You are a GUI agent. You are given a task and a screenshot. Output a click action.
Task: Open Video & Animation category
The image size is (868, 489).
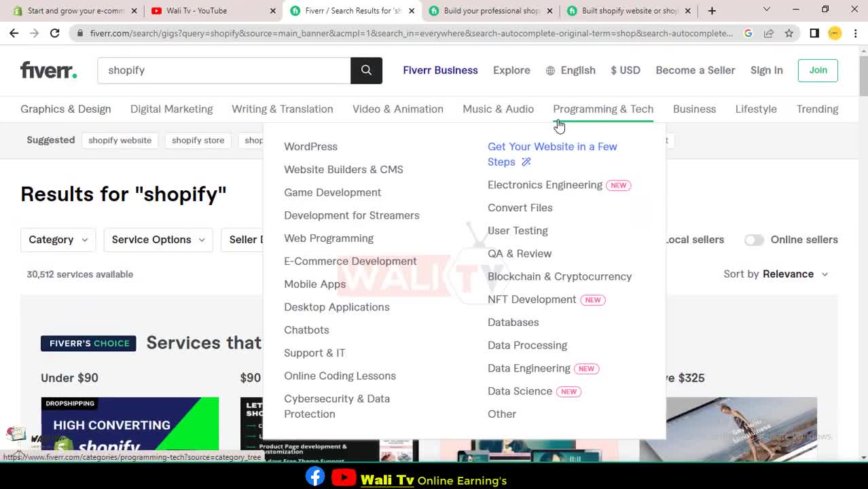[398, 109]
